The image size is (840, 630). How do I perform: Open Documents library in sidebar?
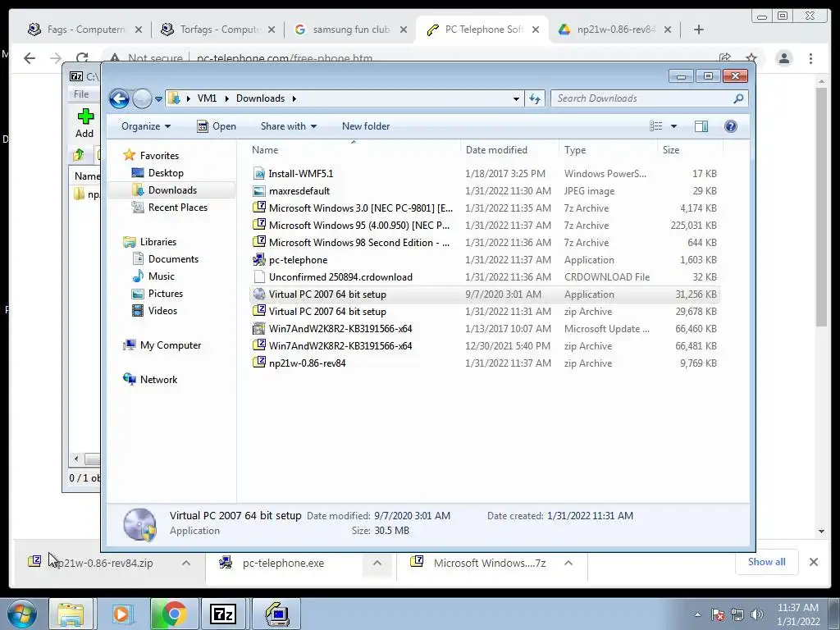click(x=173, y=259)
